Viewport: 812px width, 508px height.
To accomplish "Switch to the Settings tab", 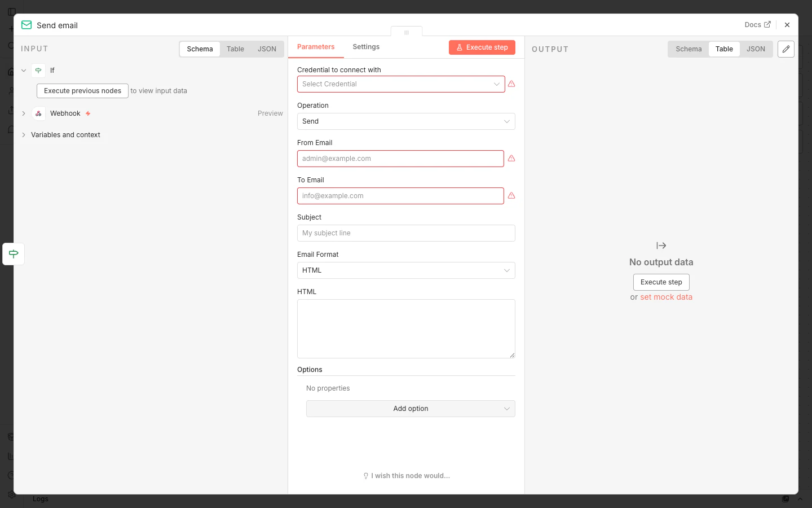I will (366, 47).
